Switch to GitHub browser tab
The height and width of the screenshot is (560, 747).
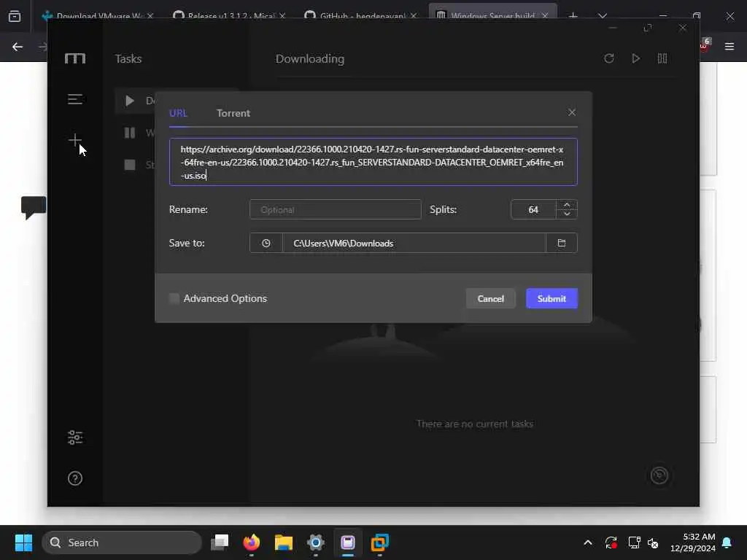point(360,16)
